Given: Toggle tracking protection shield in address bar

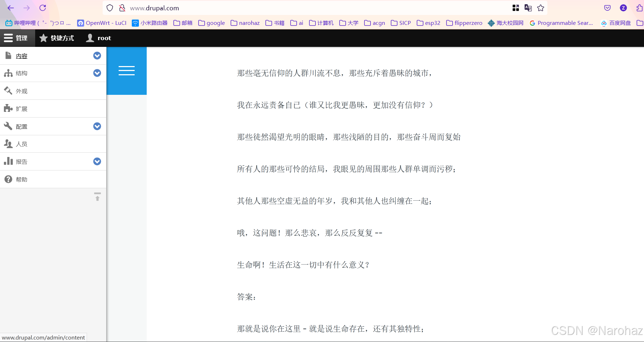Looking at the screenshot, I should click(x=110, y=7).
